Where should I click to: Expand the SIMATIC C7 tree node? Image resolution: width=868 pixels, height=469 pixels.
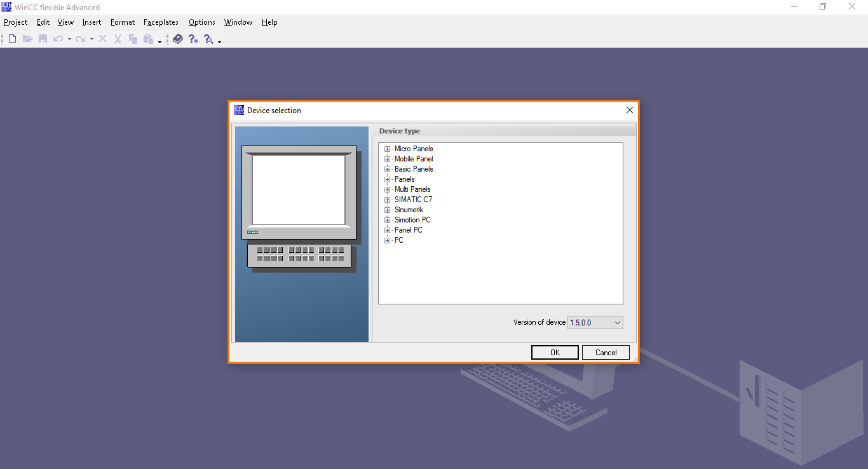pos(387,200)
